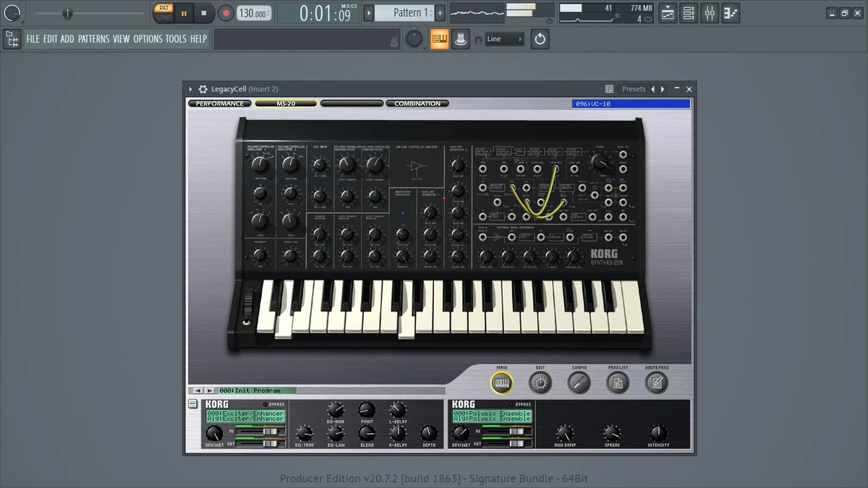Screen dimensions: 868x488
Task: Open the EDIT knob page button
Action: [x=540, y=382]
